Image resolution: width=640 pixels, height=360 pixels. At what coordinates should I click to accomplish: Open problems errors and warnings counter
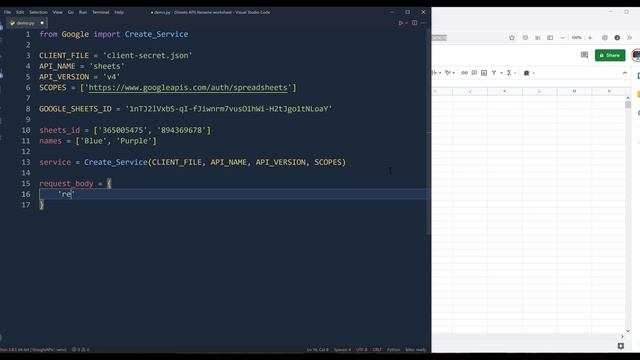coord(80,350)
